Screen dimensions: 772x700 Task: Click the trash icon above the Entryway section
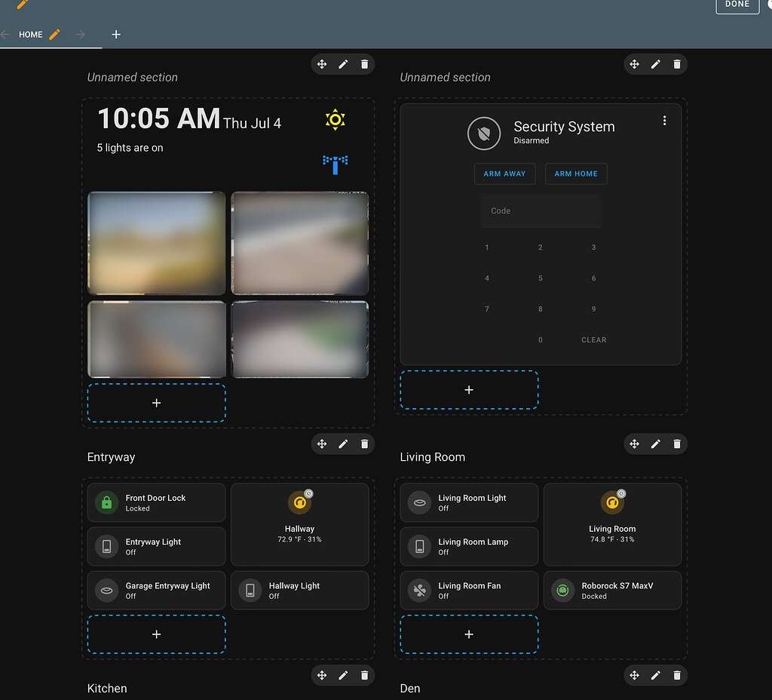point(364,444)
